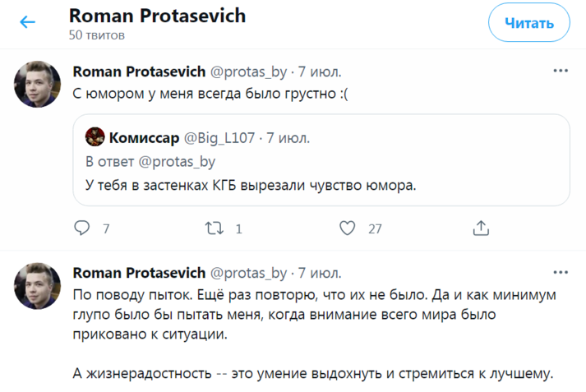The image size is (586, 392).
Task: Click the Комиссар display name in the quote
Action: point(144,136)
